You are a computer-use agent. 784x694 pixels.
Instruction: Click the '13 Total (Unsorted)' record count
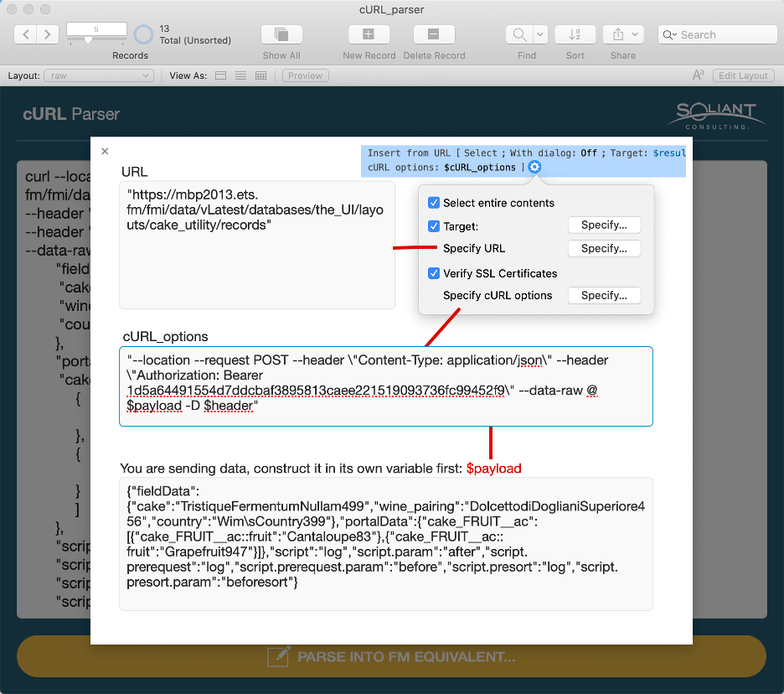tap(195, 34)
